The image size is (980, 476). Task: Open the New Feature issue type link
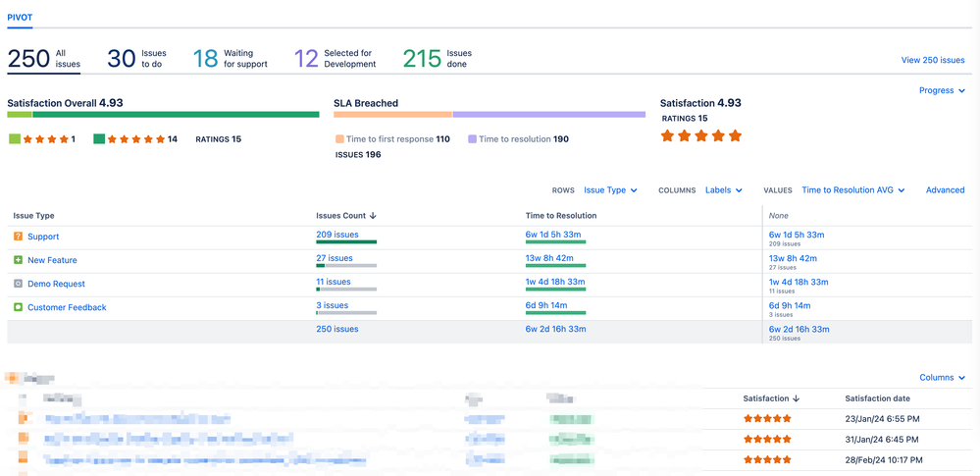[53, 260]
